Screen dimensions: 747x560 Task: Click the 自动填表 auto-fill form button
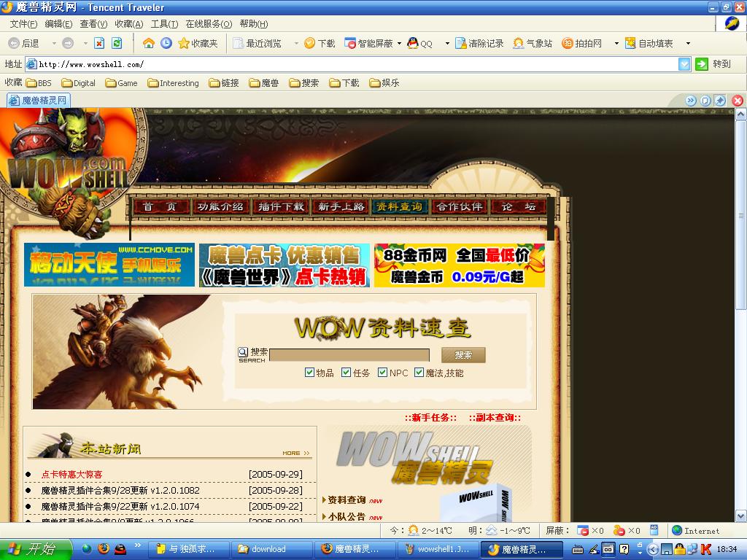pos(649,43)
